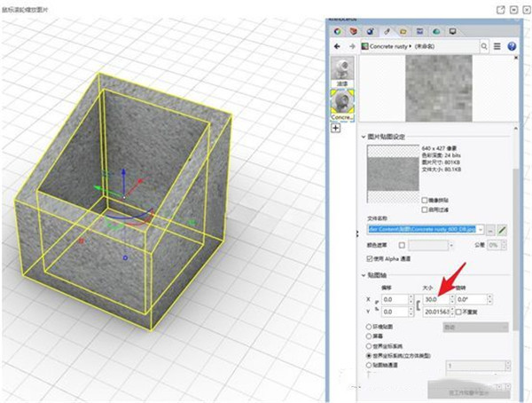Screen dimensions: 532x403
Task: Click the file name path field
Action: pos(422,230)
